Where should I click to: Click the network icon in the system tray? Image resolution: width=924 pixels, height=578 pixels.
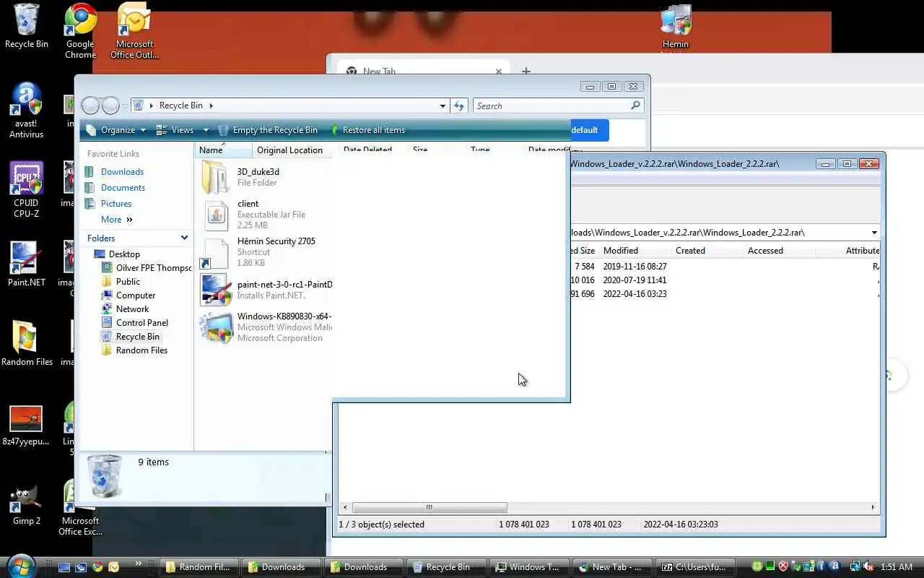[855, 567]
